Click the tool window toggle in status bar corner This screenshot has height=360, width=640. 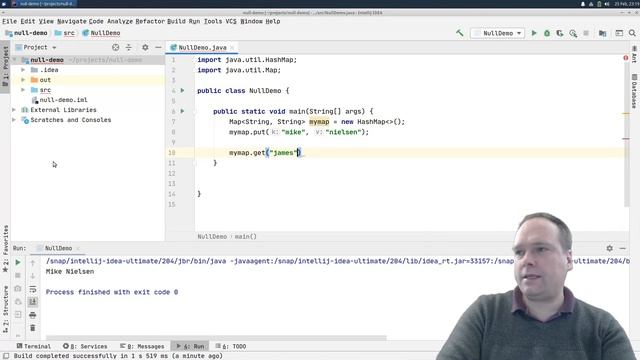[x=6, y=356]
